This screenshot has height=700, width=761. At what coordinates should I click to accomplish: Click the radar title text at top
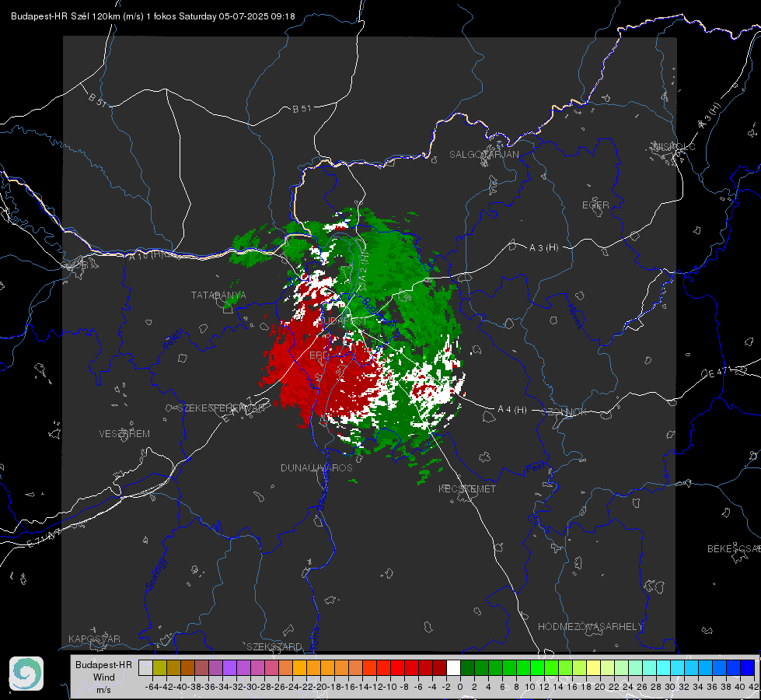pyautogui.click(x=153, y=16)
